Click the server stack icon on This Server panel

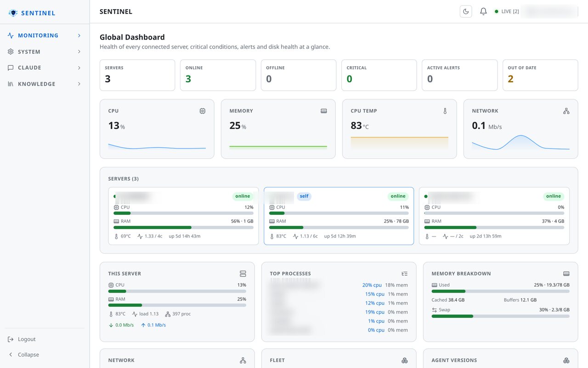coord(243,274)
